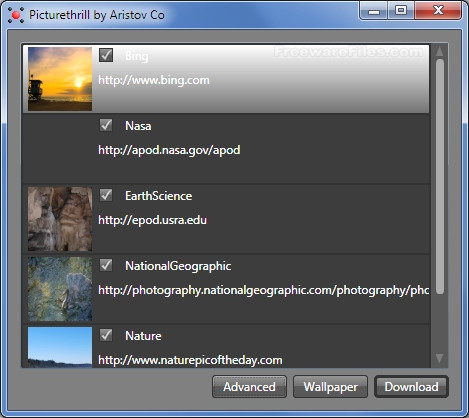Close the Picturethrill window
This screenshot has height=418, width=469.
(438, 11)
